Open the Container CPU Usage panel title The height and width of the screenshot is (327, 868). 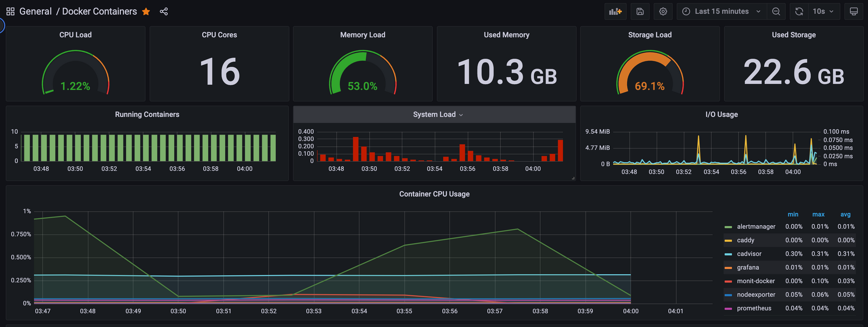coord(434,194)
